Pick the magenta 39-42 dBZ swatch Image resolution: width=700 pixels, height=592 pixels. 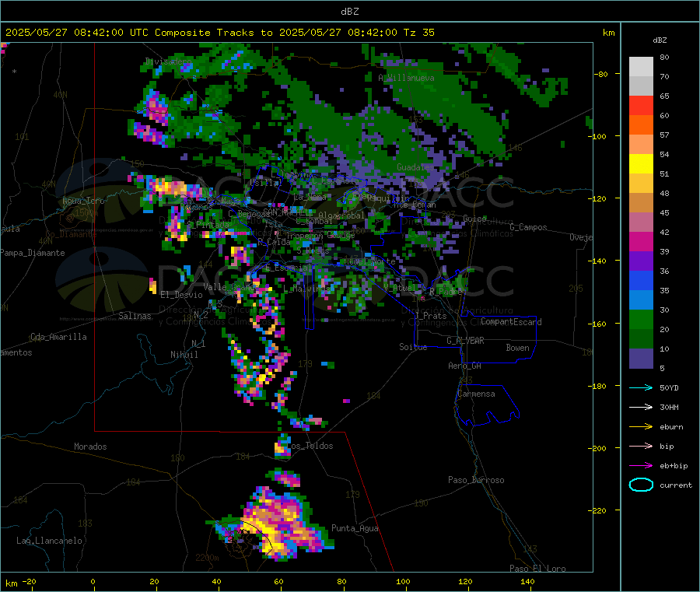pos(641,242)
